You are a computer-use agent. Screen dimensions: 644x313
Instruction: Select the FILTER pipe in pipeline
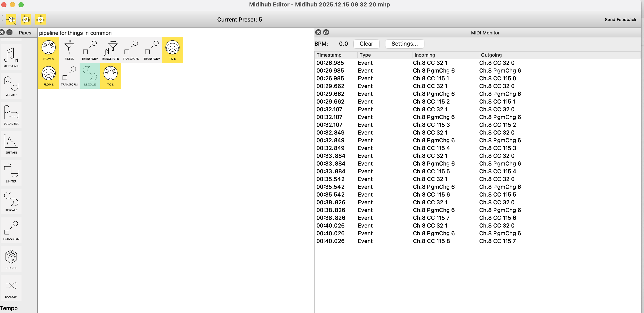pyautogui.click(x=69, y=50)
